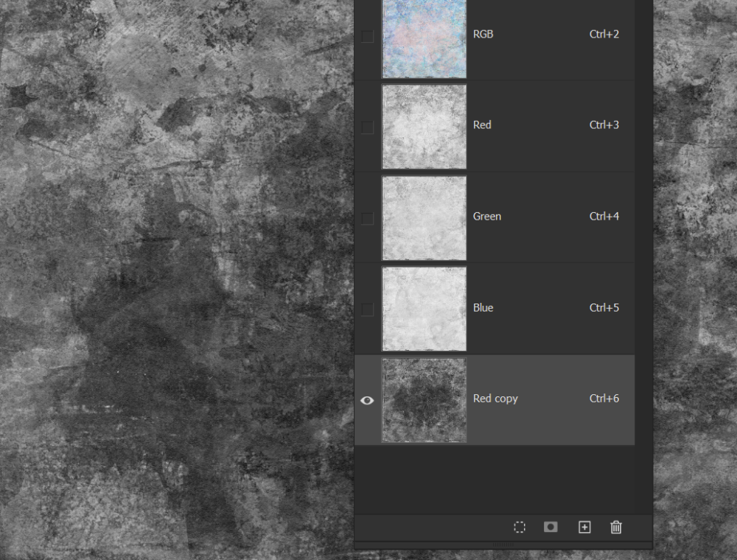Image resolution: width=737 pixels, height=560 pixels.
Task: Click the Blue channel thumbnail
Action: [x=424, y=309]
